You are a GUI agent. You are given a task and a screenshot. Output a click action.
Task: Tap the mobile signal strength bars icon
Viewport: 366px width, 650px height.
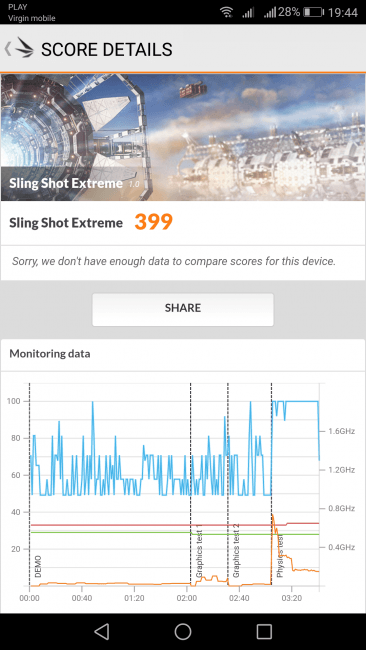[x=270, y=12]
